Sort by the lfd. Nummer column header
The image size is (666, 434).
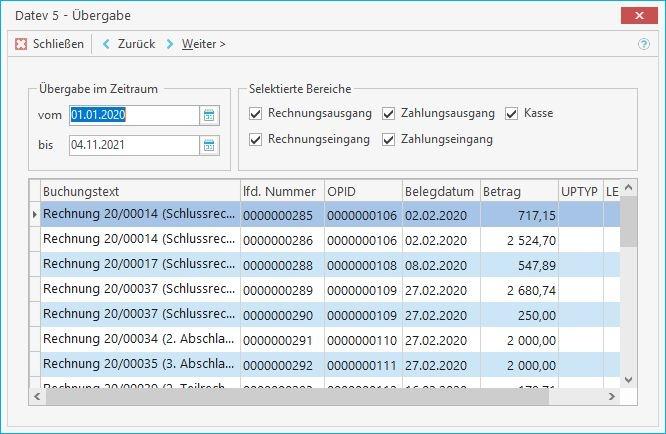coord(282,192)
